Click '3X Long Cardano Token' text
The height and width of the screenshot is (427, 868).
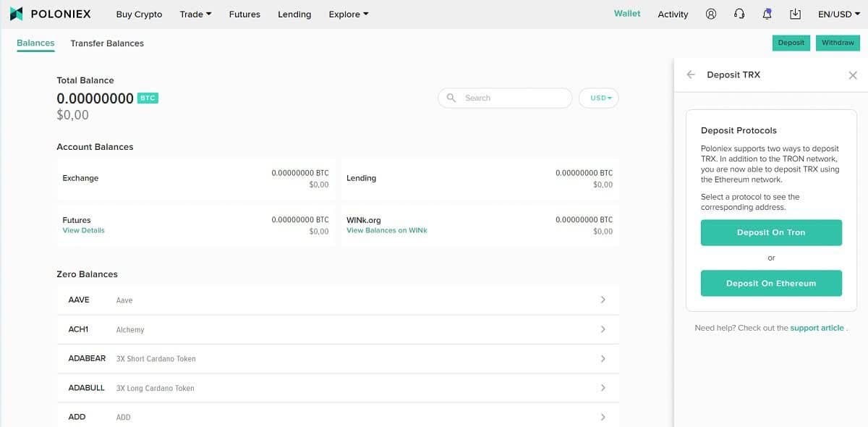click(x=155, y=388)
